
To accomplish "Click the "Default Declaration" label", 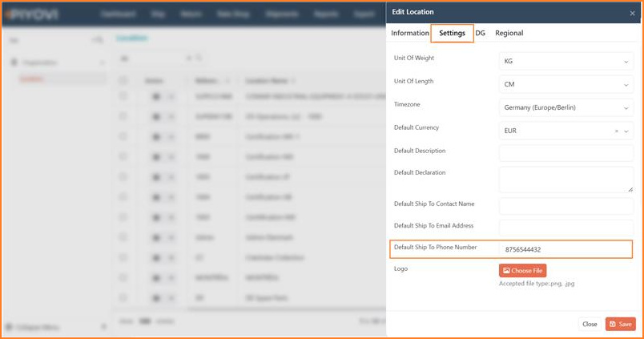I will [x=420, y=172].
